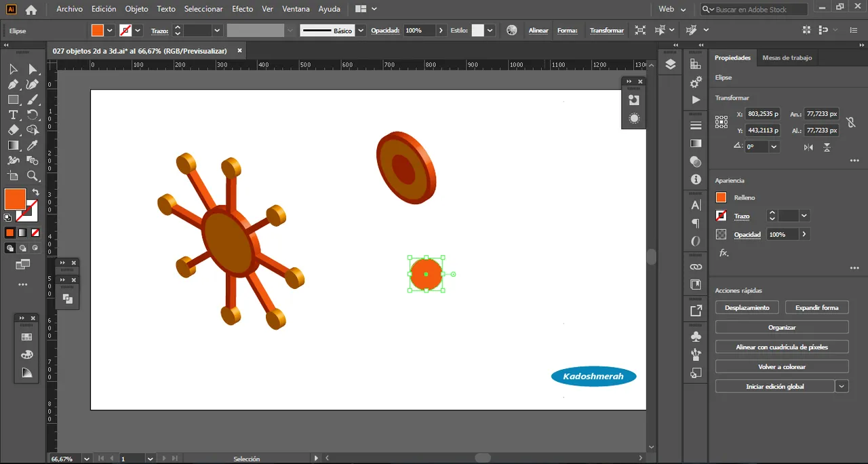
Task: Open the Ventana menu
Action: (x=296, y=9)
